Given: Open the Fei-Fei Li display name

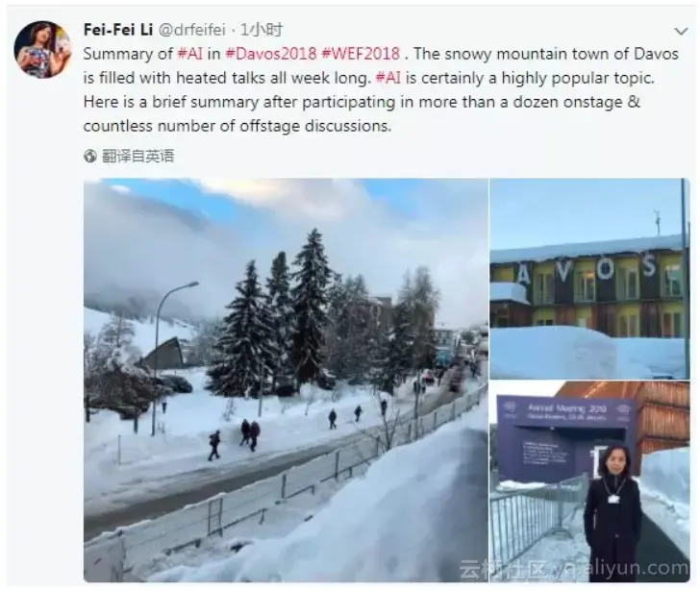Looking at the screenshot, I should click(118, 30).
